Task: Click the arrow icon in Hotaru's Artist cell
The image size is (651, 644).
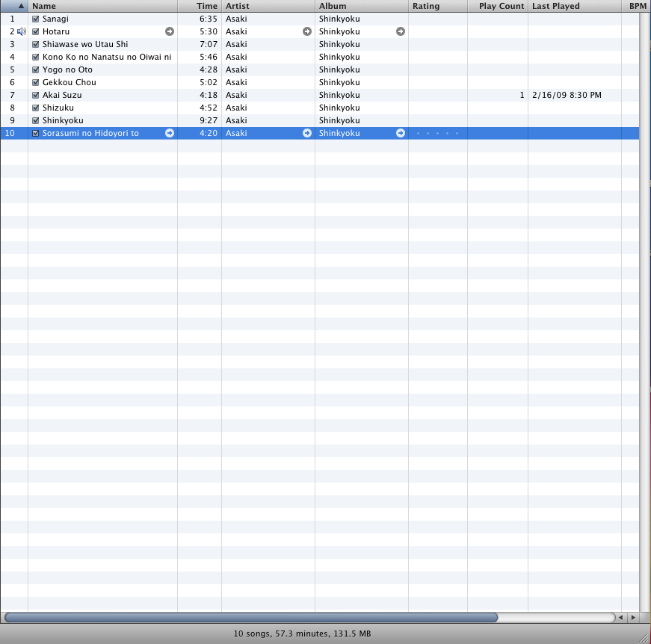Action: tap(307, 31)
